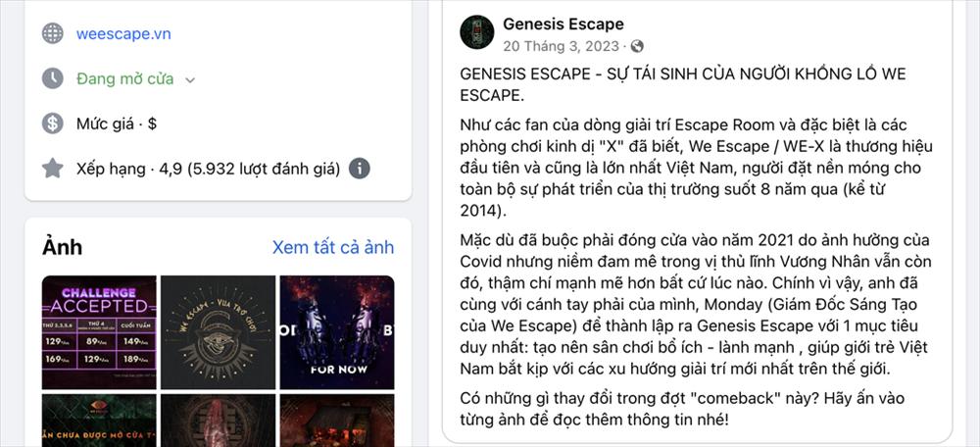The height and width of the screenshot is (447, 980).
Task: Click the globe website icon
Action: pyautogui.click(x=53, y=33)
